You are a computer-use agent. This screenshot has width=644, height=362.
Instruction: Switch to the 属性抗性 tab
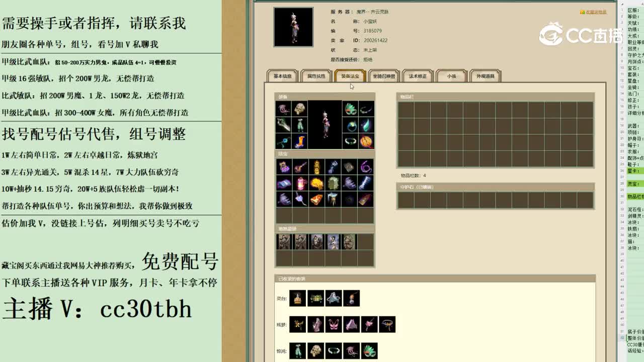[316, 76]
